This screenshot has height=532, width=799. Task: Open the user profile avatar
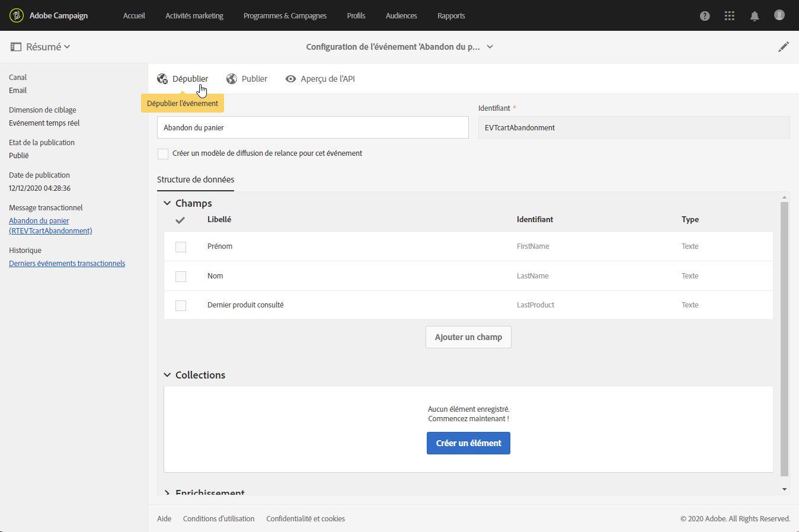tap(779, 15)
